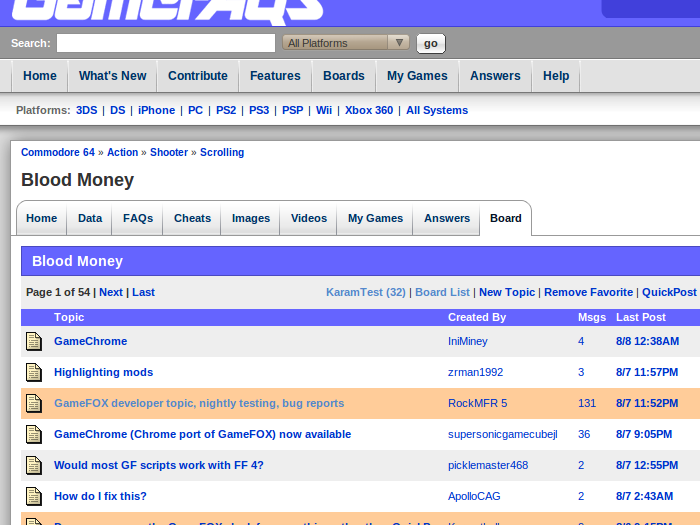The width and height of the screenshot is (700, 525).
Task: Click the topic icon beside Highlighting mods
Action: pos(33,372)
